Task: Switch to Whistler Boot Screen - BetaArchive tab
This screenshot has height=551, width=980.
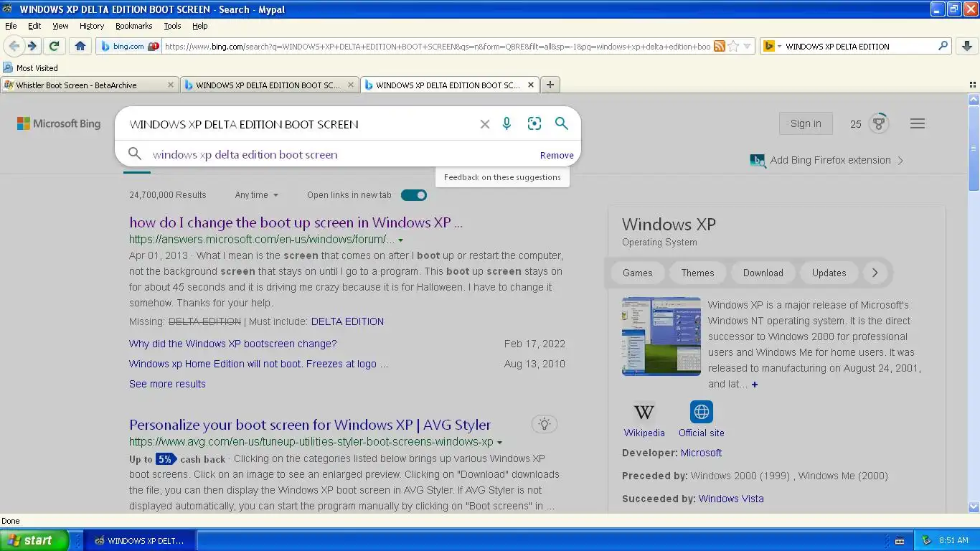Action: click(89, 85)
